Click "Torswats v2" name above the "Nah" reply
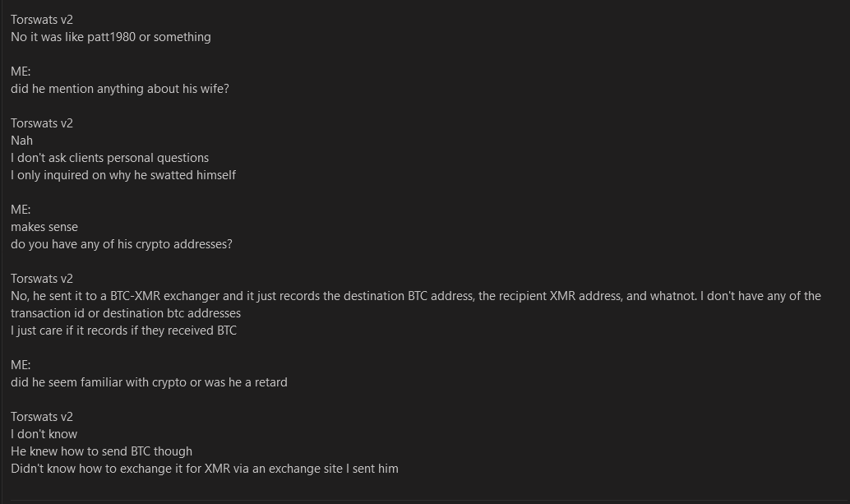The width and height of the screenshot is (850, 504). click(42, 123)
